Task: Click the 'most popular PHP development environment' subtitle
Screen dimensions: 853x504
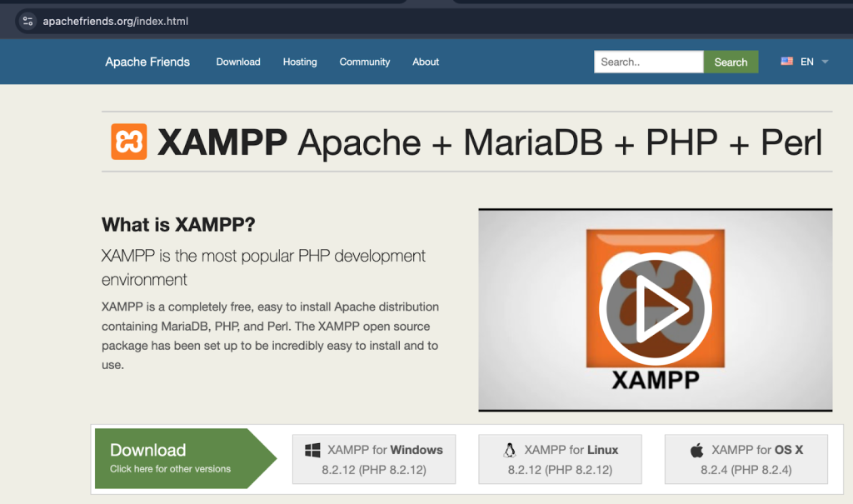Action: (264, 267)
